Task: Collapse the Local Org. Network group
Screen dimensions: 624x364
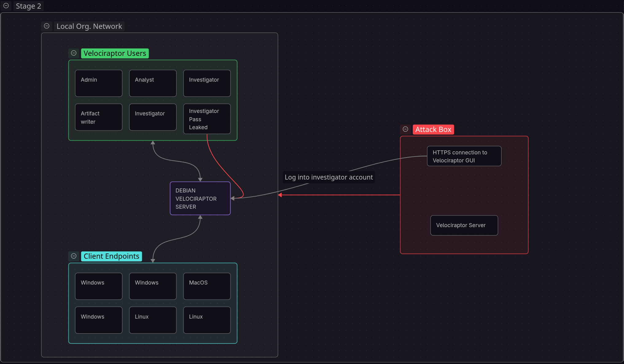Action: [x=47, y=26]
